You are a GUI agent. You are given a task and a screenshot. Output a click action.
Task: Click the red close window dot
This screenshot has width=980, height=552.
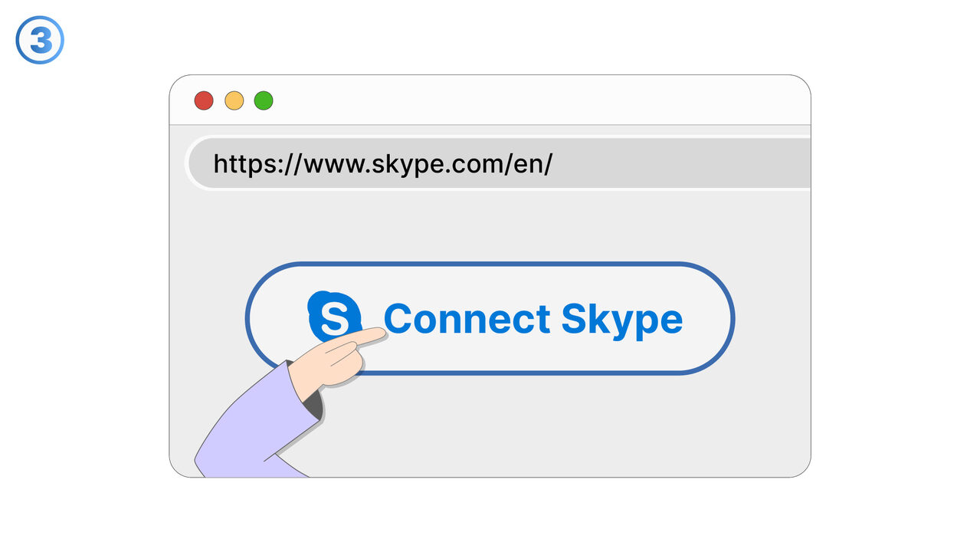tap(204, 100)
